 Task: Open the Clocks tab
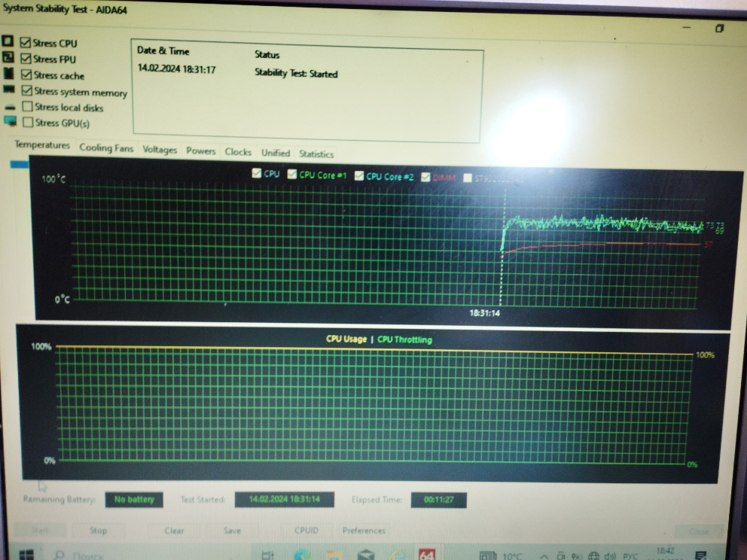[x=238, y=152]
